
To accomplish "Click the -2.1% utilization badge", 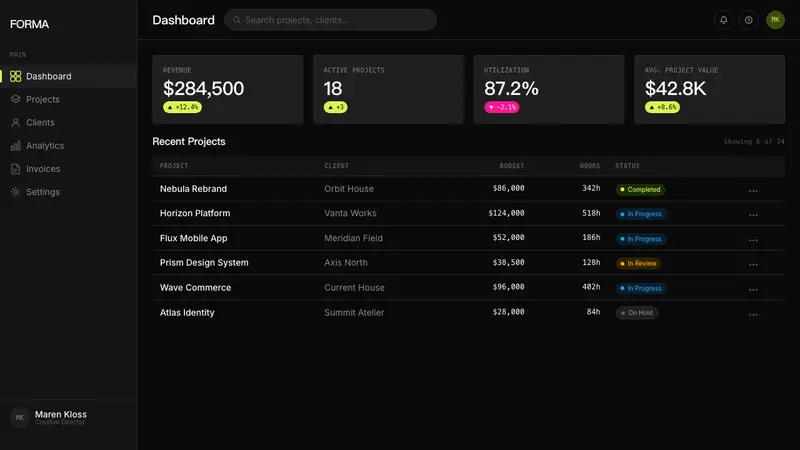I will 502,107.
